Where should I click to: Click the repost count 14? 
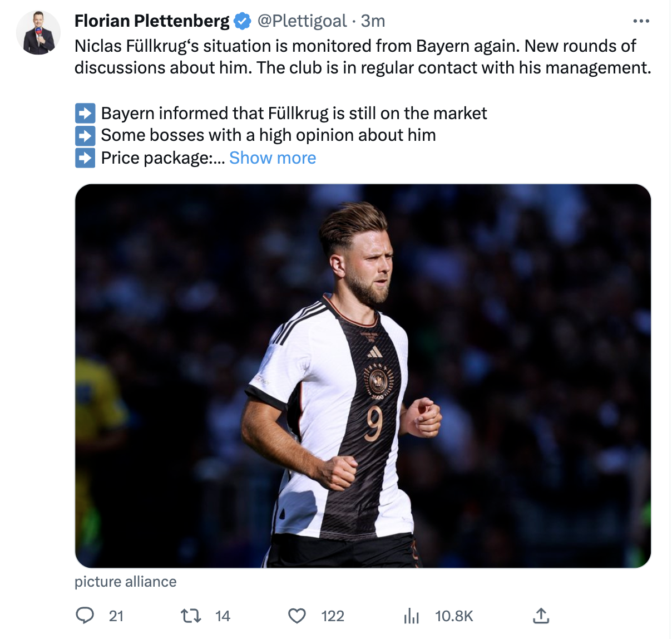223,616
